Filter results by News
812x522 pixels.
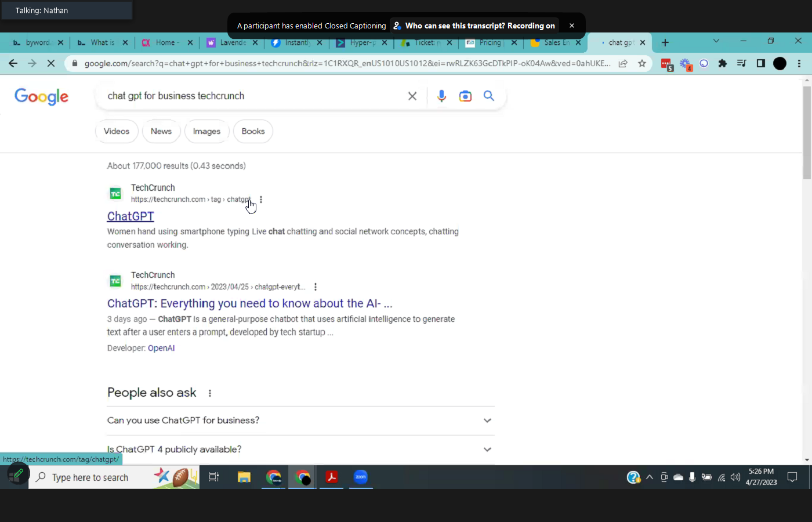coord(161,132)
